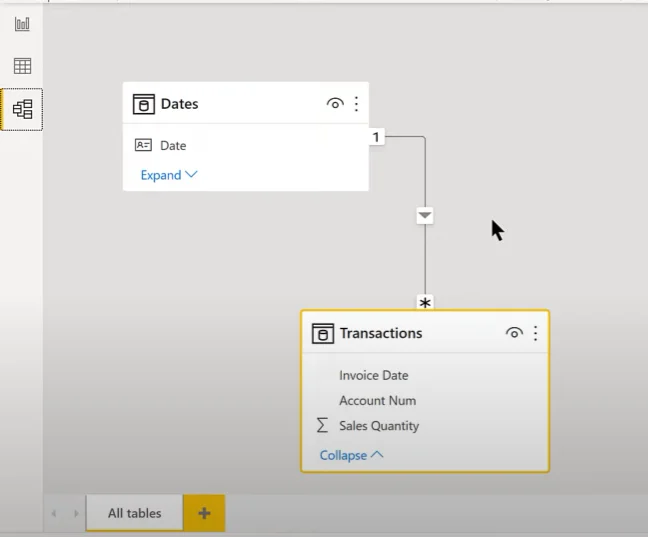Click the Dates table storage icon

(x=143, y=104)
